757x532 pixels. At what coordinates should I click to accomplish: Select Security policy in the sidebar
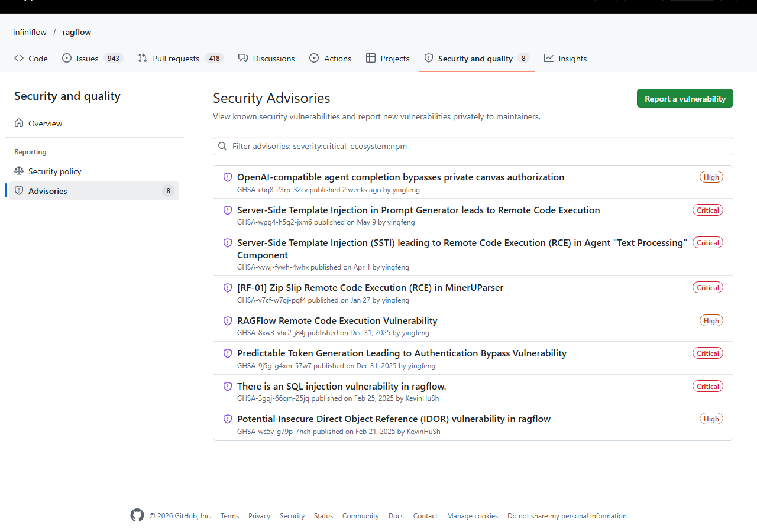point(94,171)
